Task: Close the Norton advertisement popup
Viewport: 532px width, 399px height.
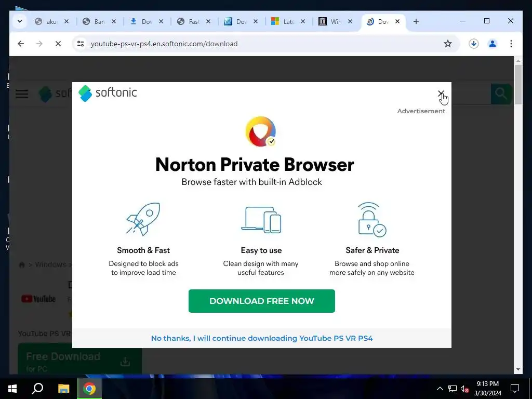Action: coord(441,93)
